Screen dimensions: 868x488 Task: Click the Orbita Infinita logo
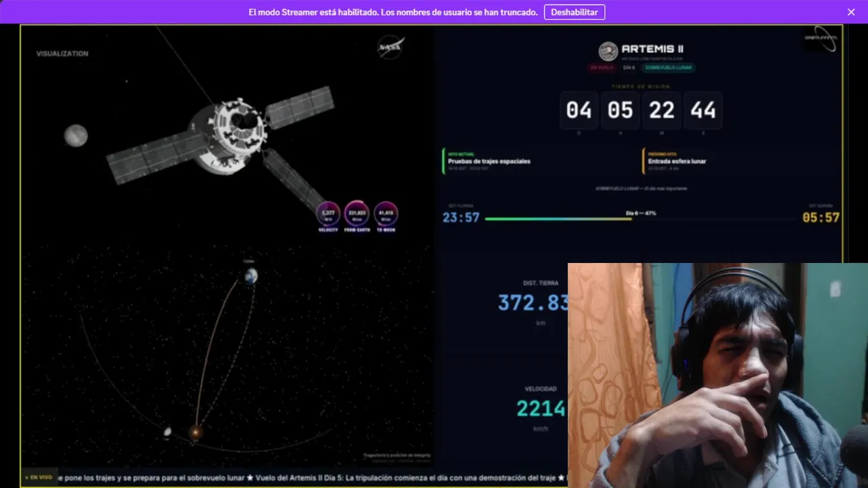pos(821,38)
